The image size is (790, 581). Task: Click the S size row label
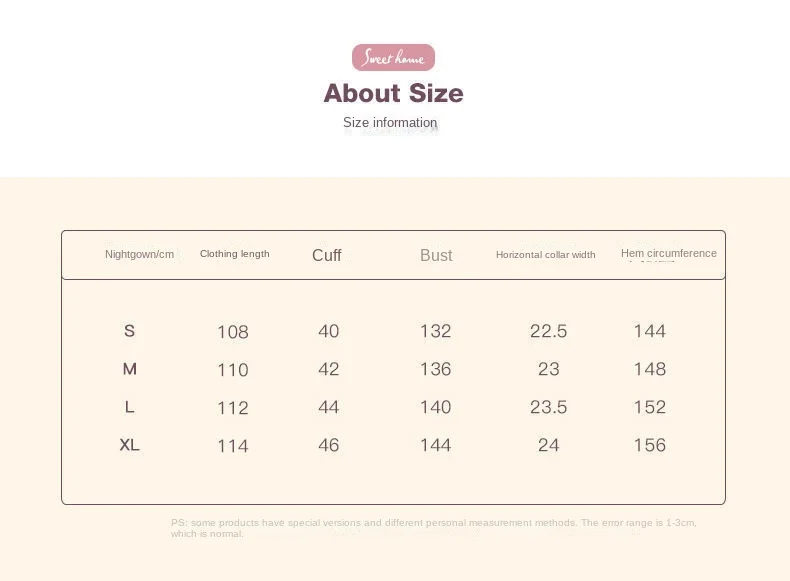[x=129, y=331]
